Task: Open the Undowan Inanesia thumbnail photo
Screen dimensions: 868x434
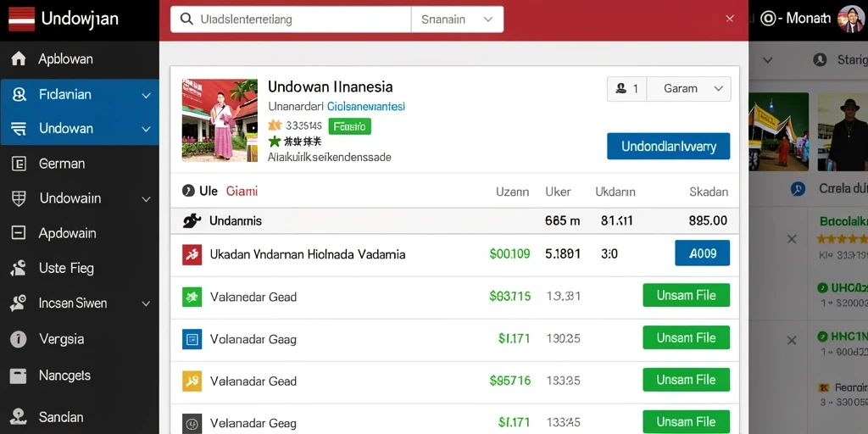Action: (x=220, y=120)
